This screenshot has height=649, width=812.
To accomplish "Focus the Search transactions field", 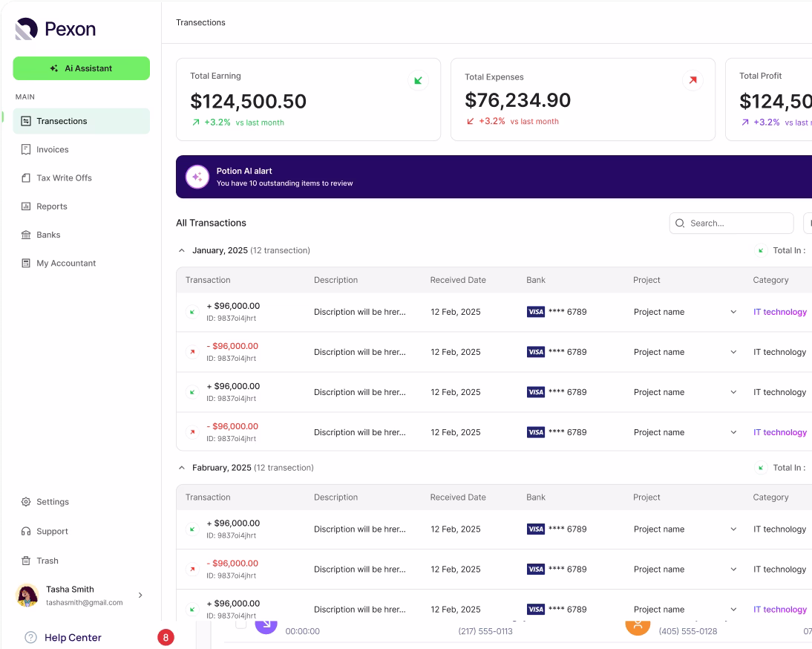I will pyautogui.click(x=731, y=224).
